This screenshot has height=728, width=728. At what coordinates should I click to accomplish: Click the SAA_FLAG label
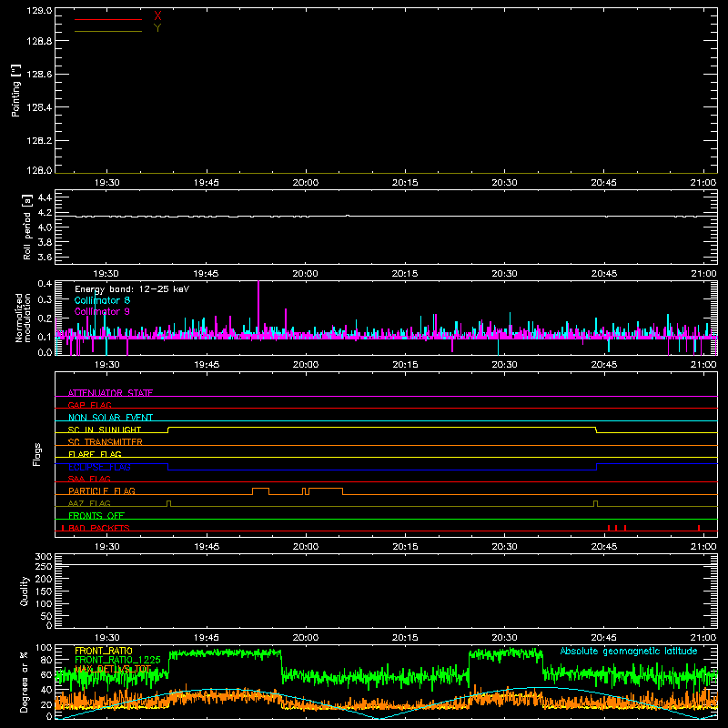tap(89, 479)
